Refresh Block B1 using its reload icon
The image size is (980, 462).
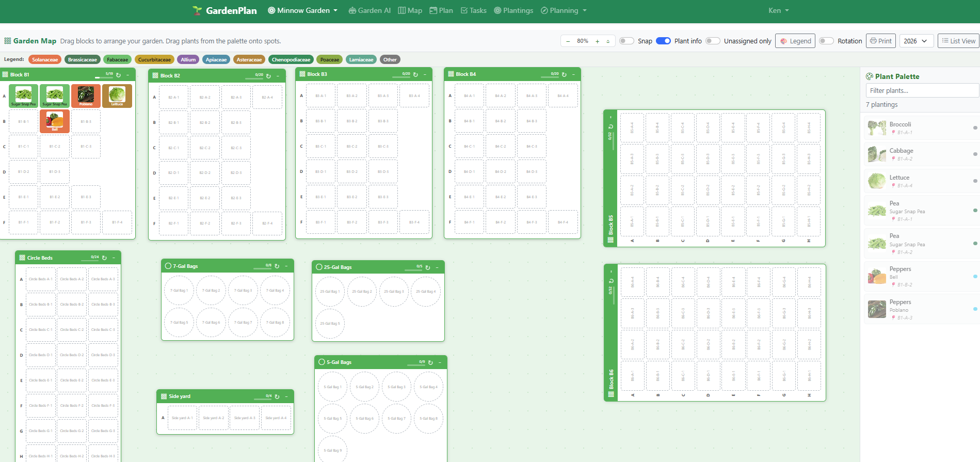point(118,75)
